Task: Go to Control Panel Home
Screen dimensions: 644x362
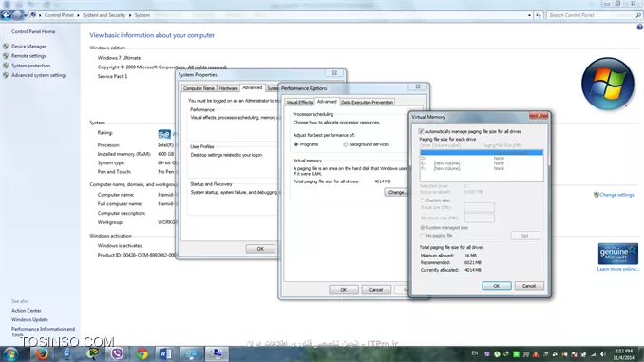Action: [x=33, y=31]
